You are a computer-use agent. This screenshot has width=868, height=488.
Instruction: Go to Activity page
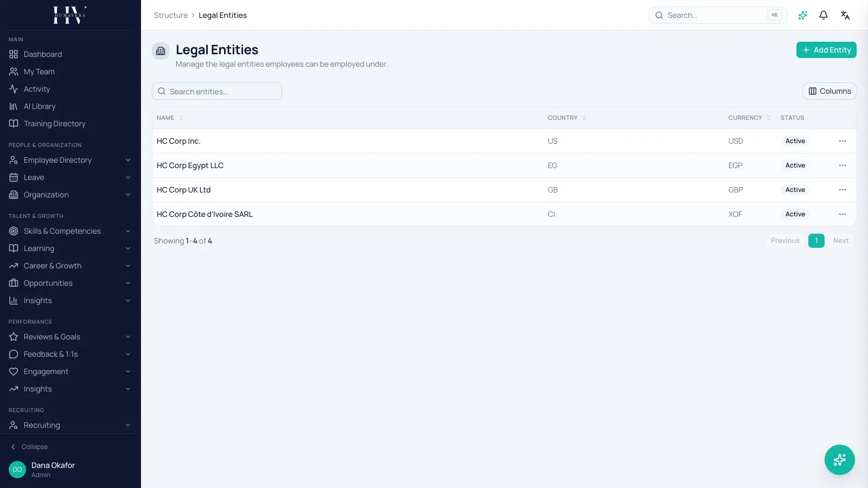71,89
